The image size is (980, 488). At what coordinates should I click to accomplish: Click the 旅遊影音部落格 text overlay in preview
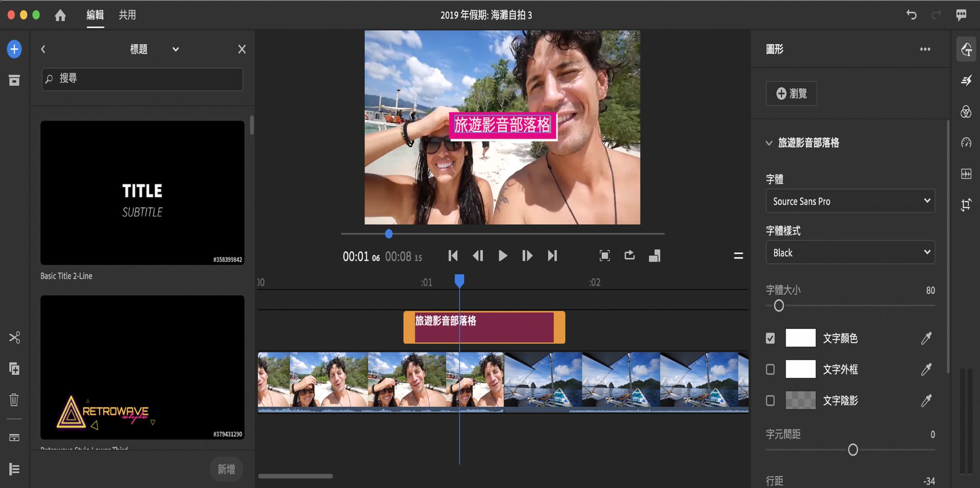(503, 125)
